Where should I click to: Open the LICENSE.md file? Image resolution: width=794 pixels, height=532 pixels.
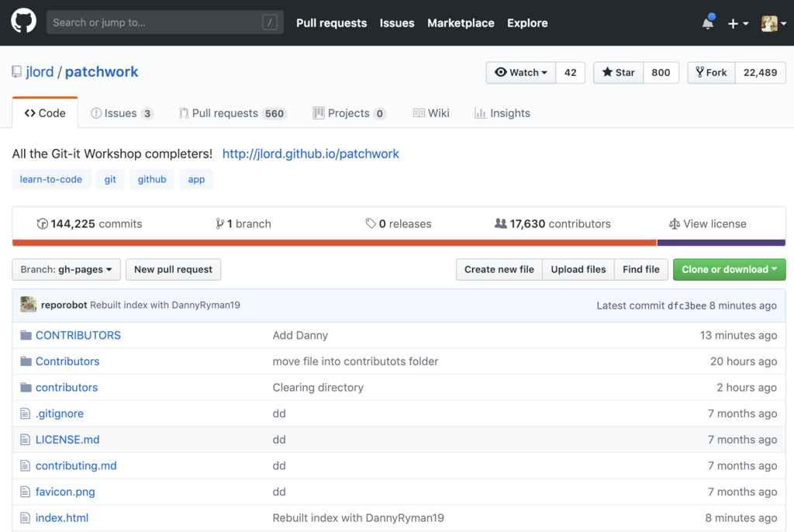click(x=67, y=440)
